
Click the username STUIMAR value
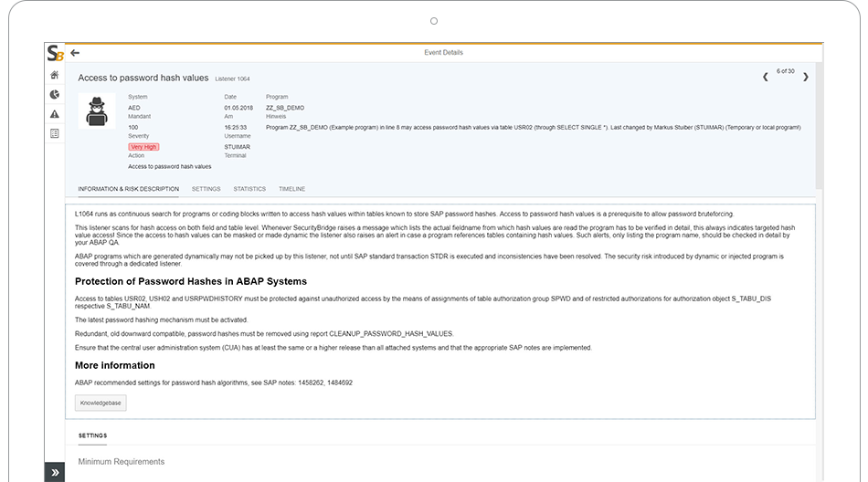[237, 147]
